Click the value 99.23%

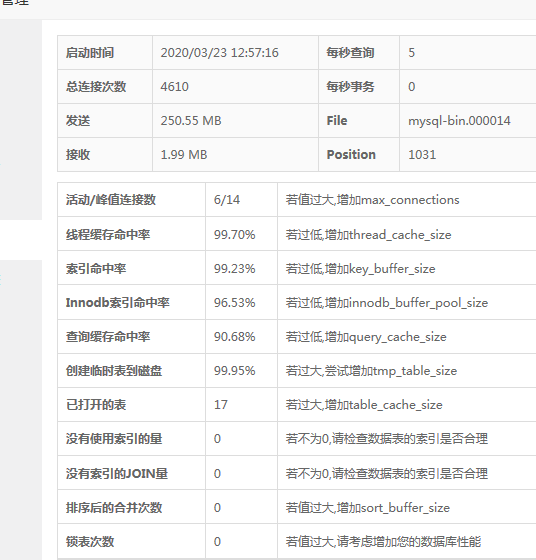point(235,269)
